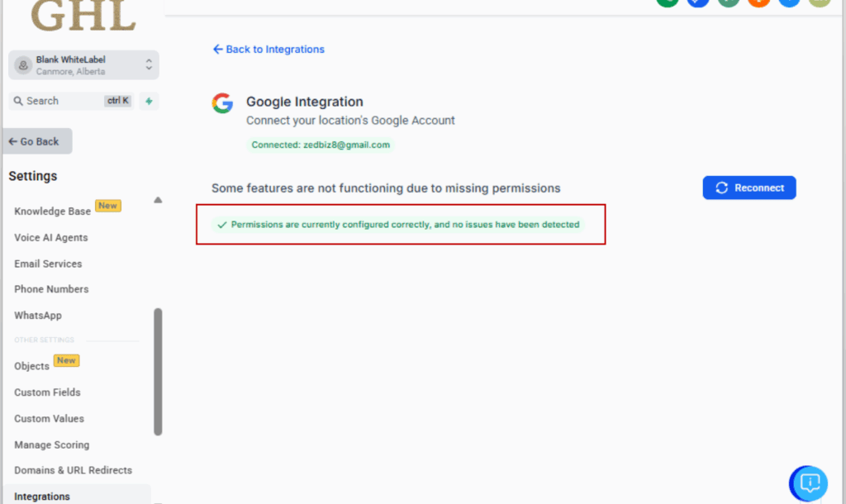
Task: Click the olive profile avatar in header
Action: 819,2
